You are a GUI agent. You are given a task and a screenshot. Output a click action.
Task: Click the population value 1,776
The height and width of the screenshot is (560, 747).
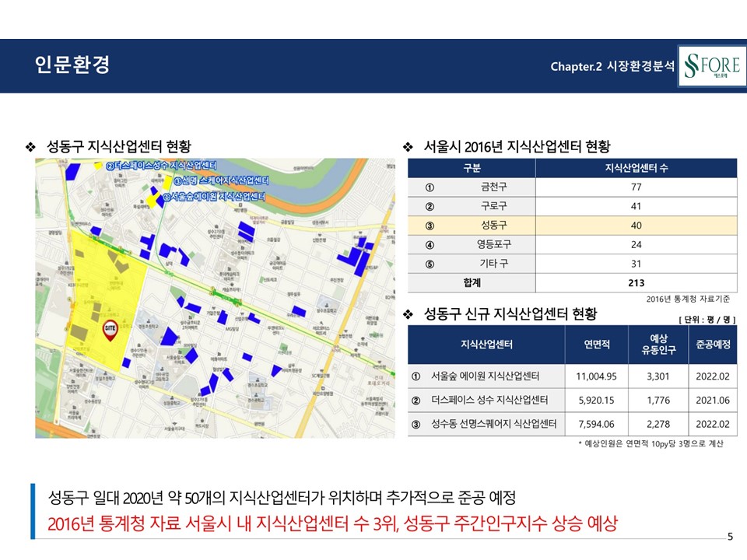658,401
